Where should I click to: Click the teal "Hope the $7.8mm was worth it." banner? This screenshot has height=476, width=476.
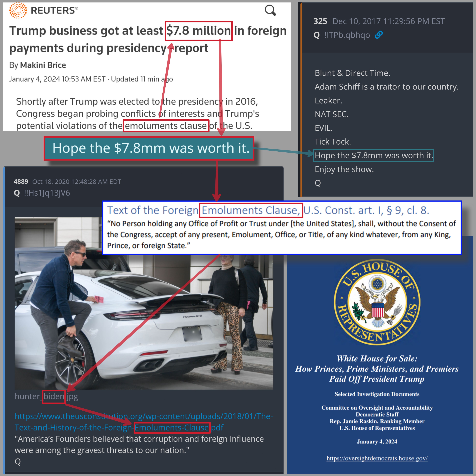[149, 148]
